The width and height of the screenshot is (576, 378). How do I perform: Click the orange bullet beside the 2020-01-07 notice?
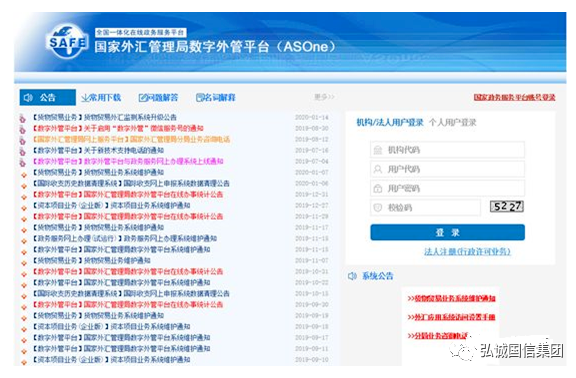coord(24,175)
